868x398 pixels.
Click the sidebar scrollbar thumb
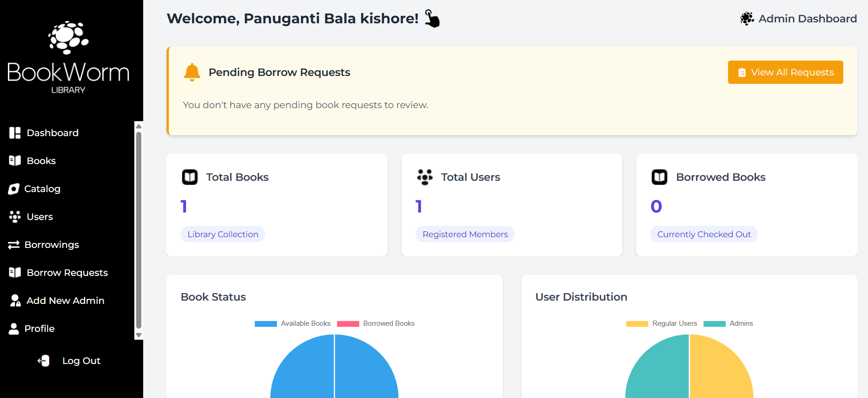click(x=139, y=230)
